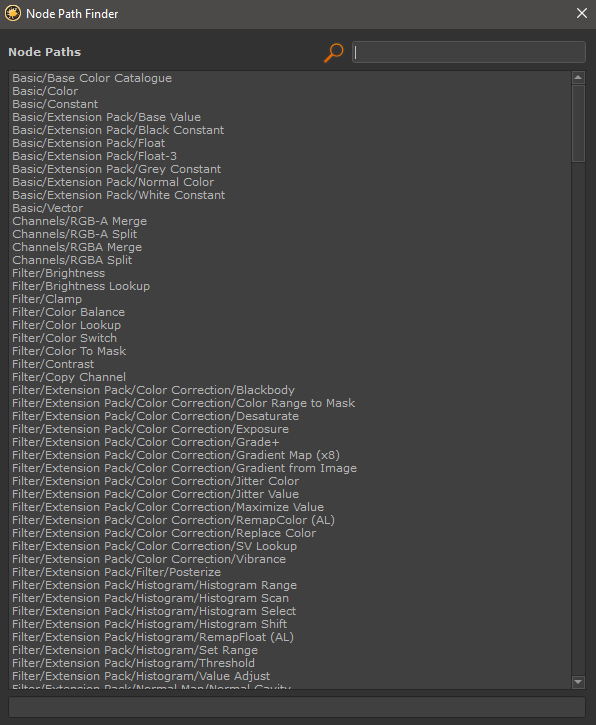This screenshot has height=725, width=596.
Task: Click the bottom status text field
Action: pyautogui.click(x=297, y=707)
